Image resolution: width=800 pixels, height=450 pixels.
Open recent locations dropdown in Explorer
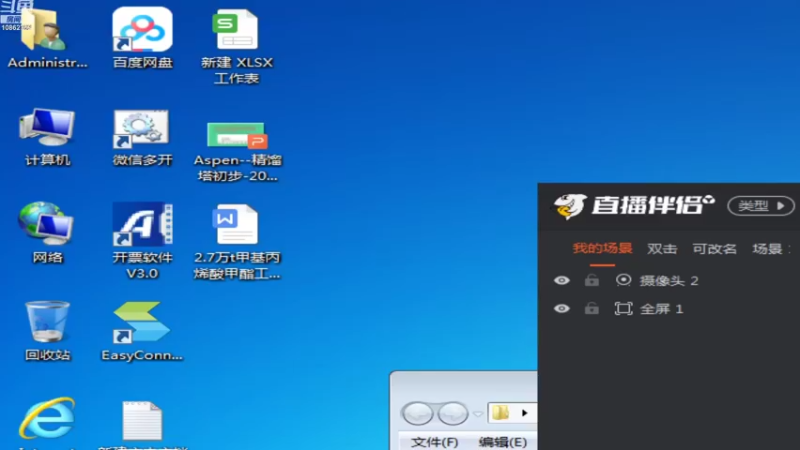click(x=478, y=414)
